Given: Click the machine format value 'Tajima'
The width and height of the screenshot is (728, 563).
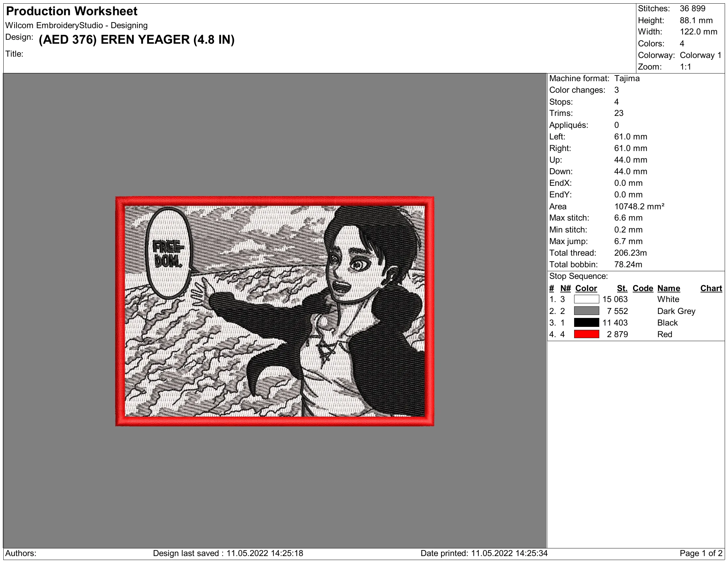Looking at the screenshot, I should click(x=627, y=78).
